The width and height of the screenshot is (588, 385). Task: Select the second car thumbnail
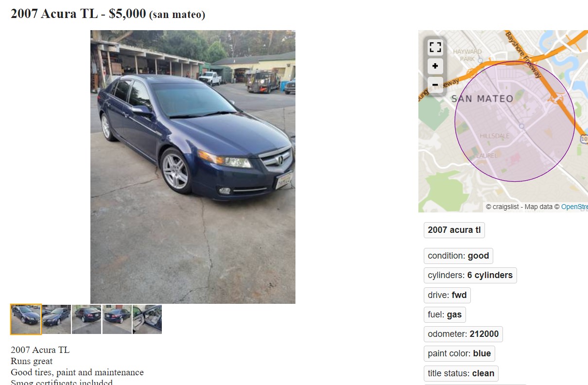(x=56, y=319)
